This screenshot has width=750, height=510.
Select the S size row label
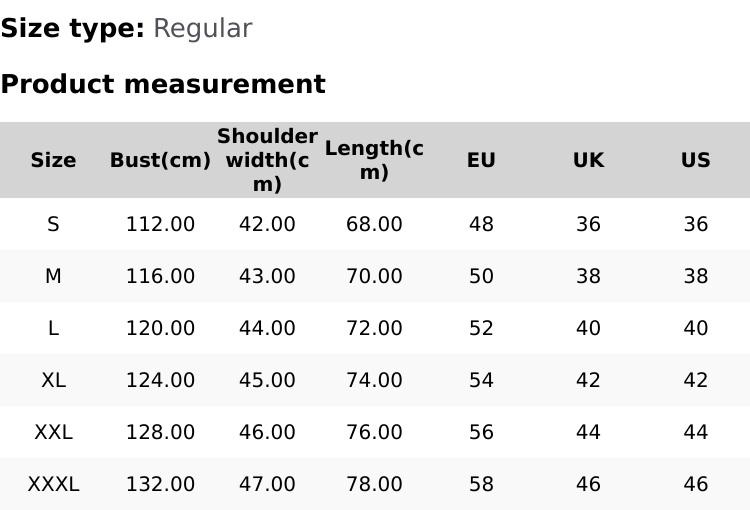(53, 224)
